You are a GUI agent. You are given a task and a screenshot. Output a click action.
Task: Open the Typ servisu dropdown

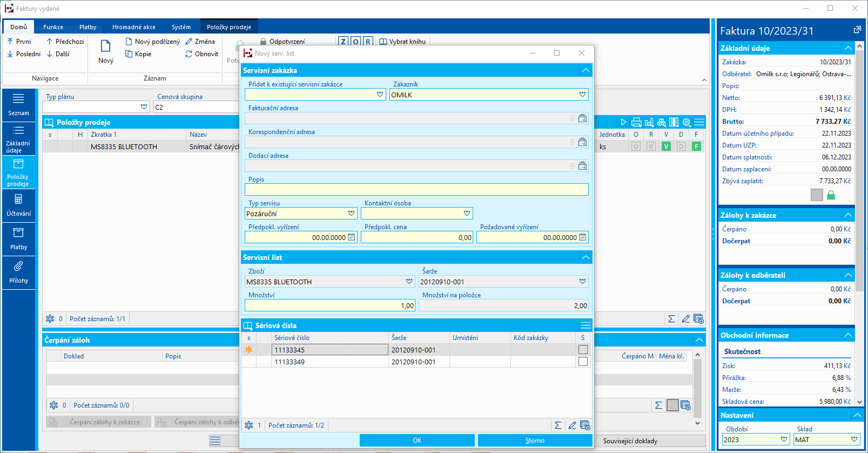pos(352,214)
